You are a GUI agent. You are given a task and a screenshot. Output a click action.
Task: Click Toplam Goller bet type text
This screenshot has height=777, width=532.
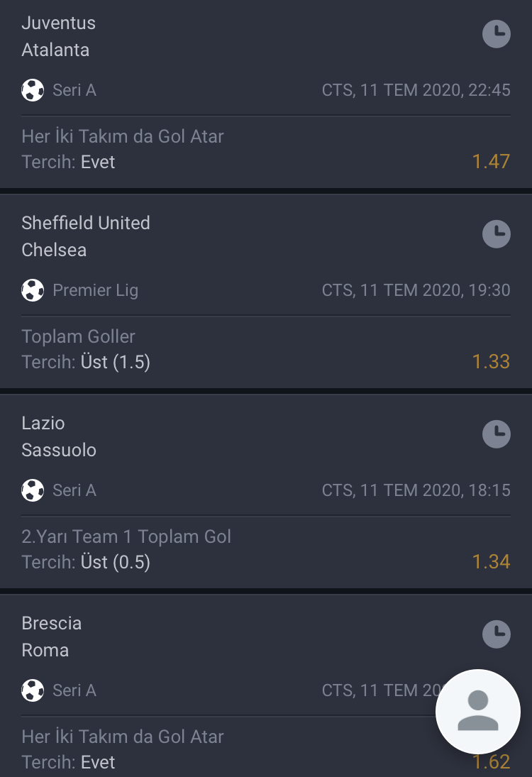(78, 337)
